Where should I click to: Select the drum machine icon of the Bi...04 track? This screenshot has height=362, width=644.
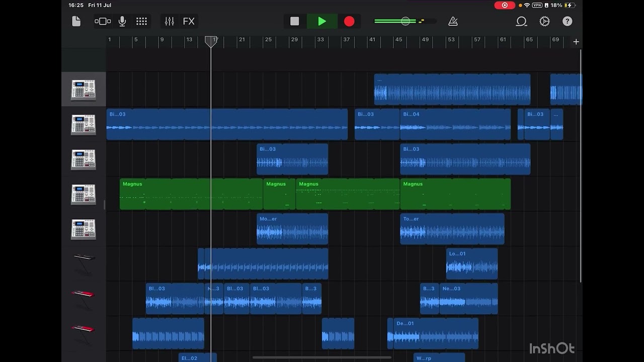84,124
